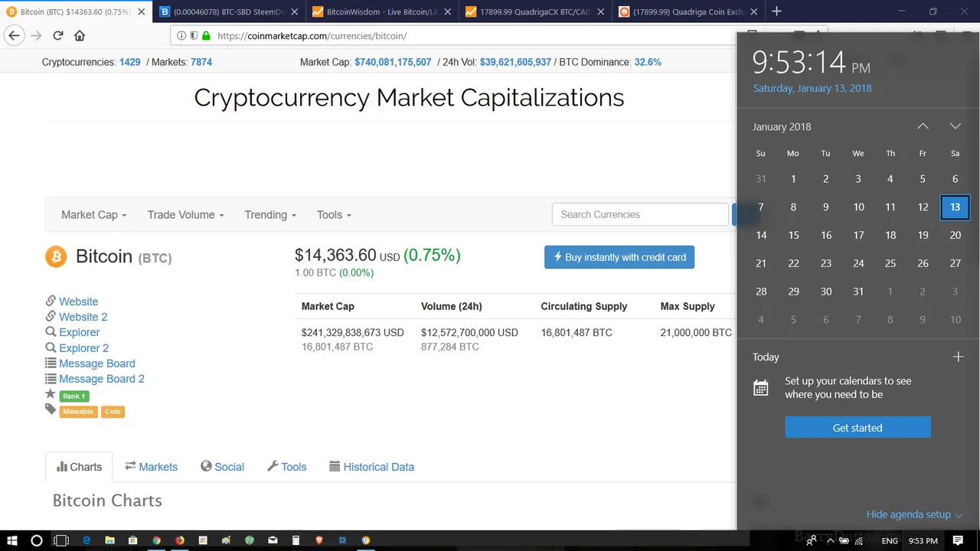
Task: Click the orange Coin tag
Action: (113, 412)
